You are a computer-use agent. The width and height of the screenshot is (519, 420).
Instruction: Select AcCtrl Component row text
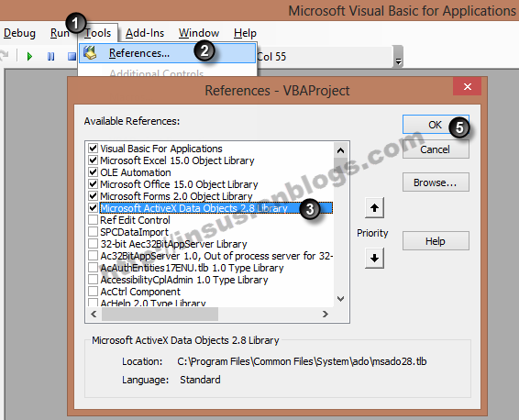[140, 292]
